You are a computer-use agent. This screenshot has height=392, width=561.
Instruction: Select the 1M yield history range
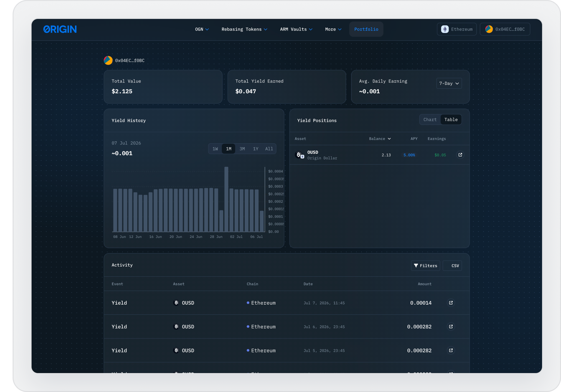tap(229, 149)
